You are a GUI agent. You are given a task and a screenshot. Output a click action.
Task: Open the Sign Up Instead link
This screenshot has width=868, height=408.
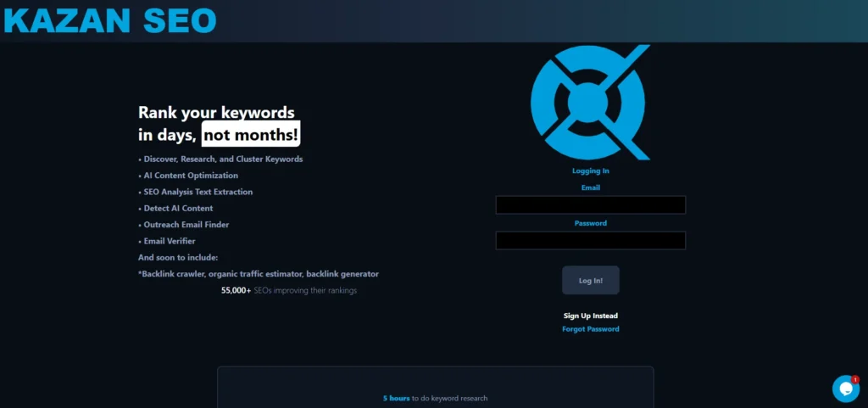tap(591, 316)
